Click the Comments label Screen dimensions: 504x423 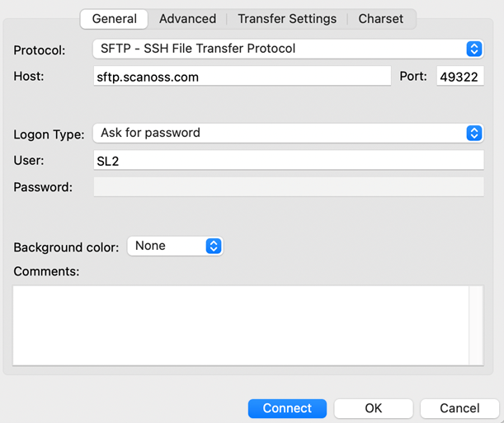pyautogui.click(x=46, y=271)
